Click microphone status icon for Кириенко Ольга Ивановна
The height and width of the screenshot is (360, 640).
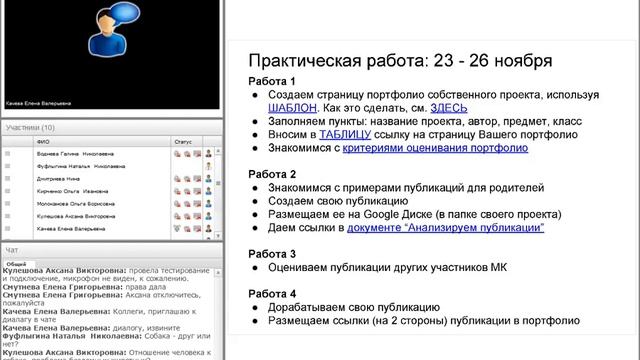178,191
